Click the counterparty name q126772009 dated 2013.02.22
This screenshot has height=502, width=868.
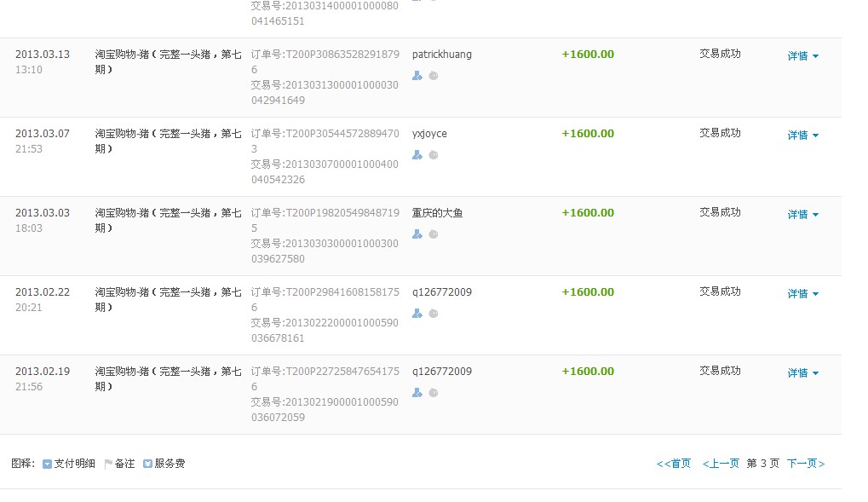[x=441, y=292]
